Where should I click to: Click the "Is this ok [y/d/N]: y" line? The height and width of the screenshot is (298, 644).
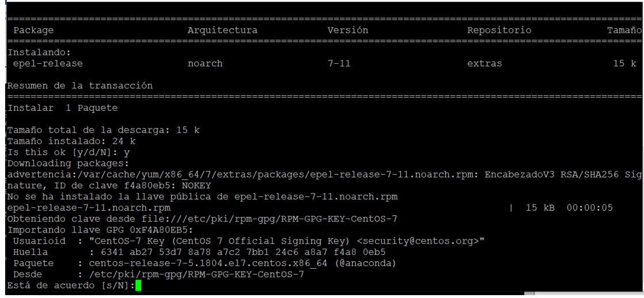click(68, 152)
